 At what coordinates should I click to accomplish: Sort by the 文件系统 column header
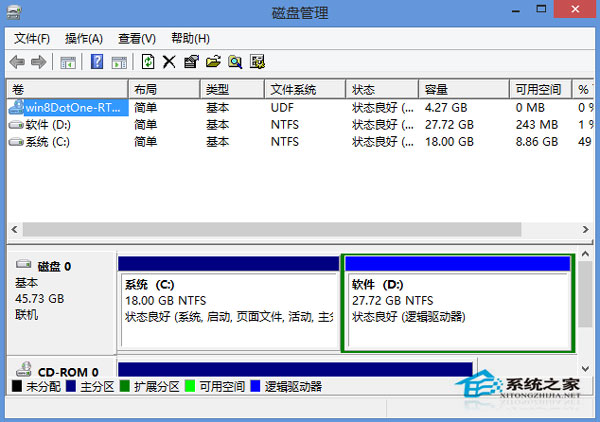305,90
